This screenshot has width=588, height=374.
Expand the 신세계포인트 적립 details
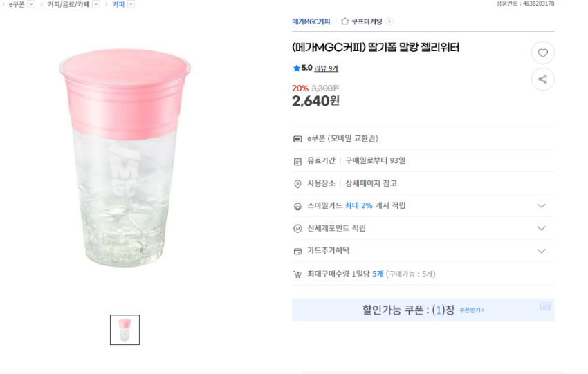pos(541,228)
